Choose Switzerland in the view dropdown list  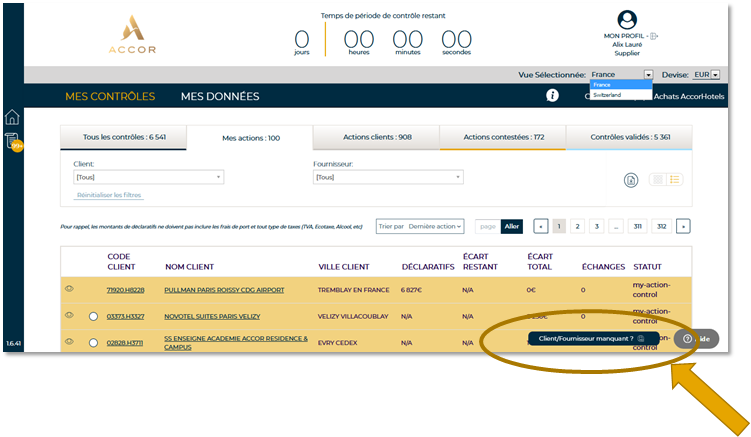[621, 95]
